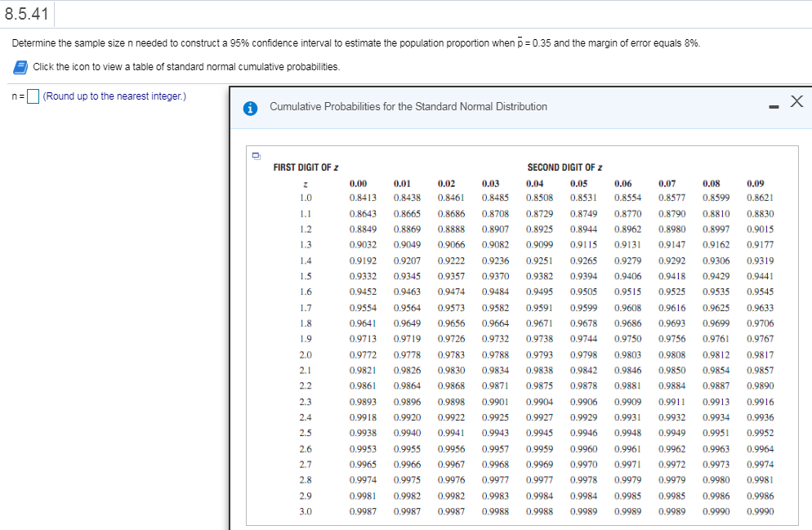Click the table value 0.9821
The image size is (812, 530).
pos(363,371)
